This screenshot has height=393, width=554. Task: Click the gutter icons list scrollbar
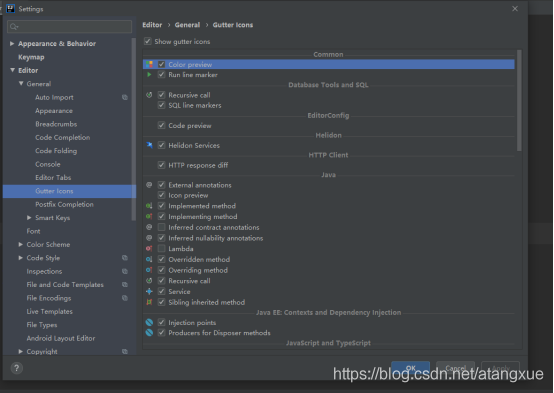[519, 100]
